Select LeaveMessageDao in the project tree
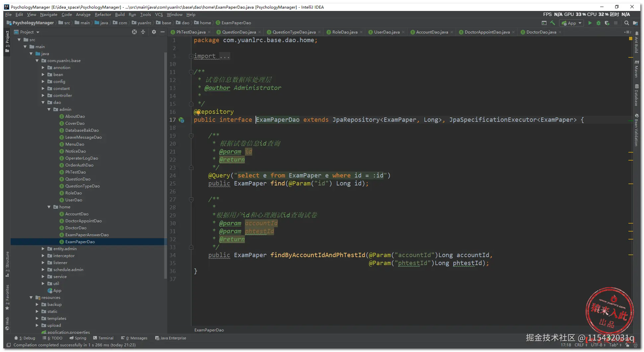The width and height of the screenshot is (644, 352). [x=83, y=137]
